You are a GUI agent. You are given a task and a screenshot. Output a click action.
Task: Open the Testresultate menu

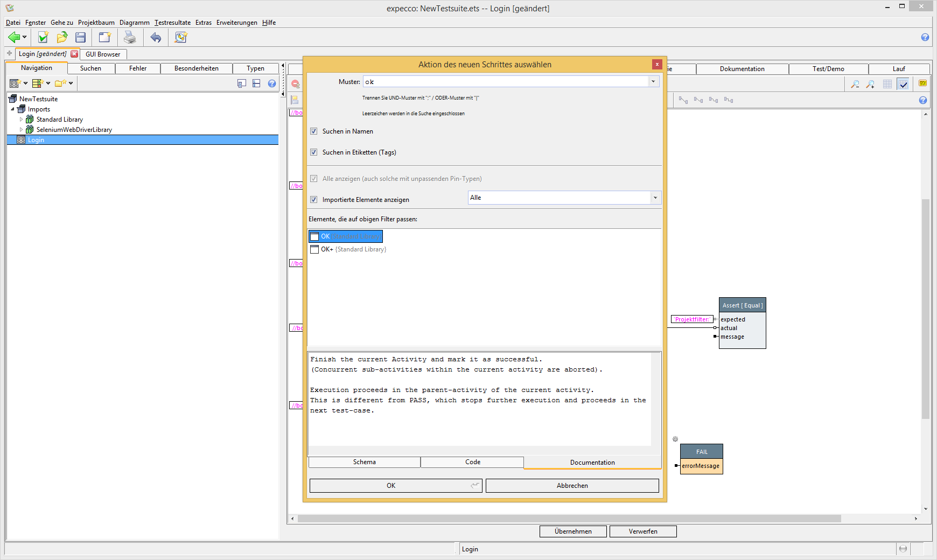pos(172,23)
